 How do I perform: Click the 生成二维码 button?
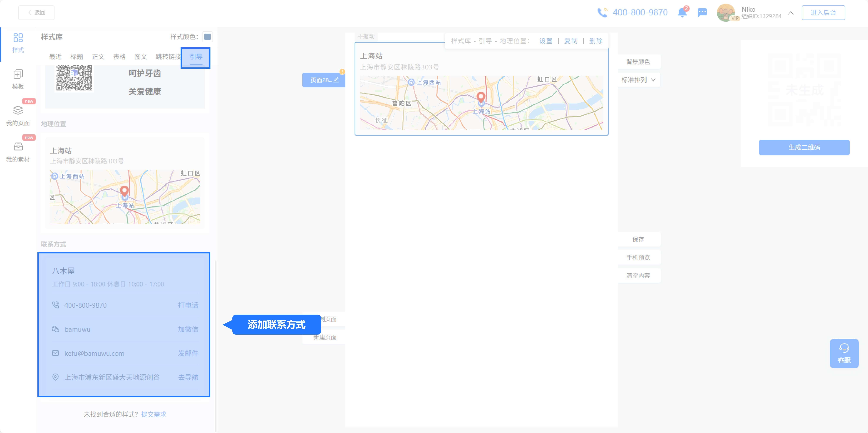(x=804, y=147)
